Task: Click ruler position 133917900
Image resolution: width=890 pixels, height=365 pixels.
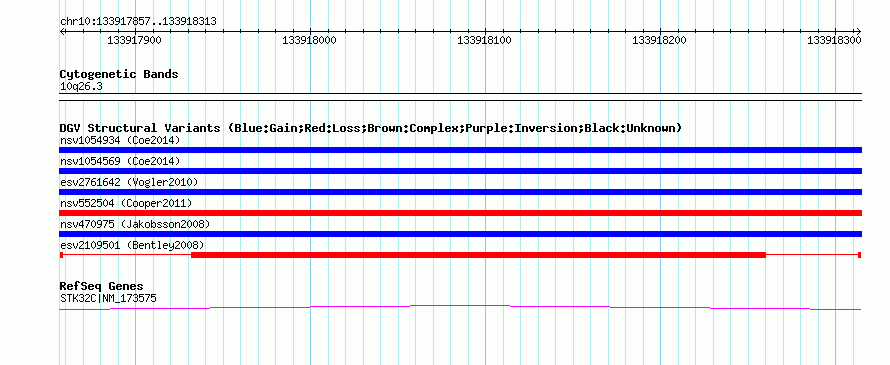Action: (x=135, y=40)
